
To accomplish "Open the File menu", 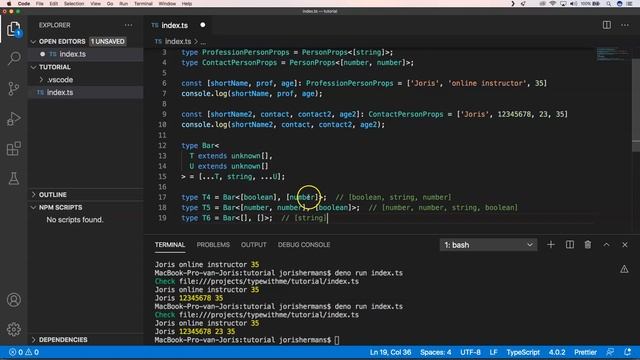I will click(40, 4).
